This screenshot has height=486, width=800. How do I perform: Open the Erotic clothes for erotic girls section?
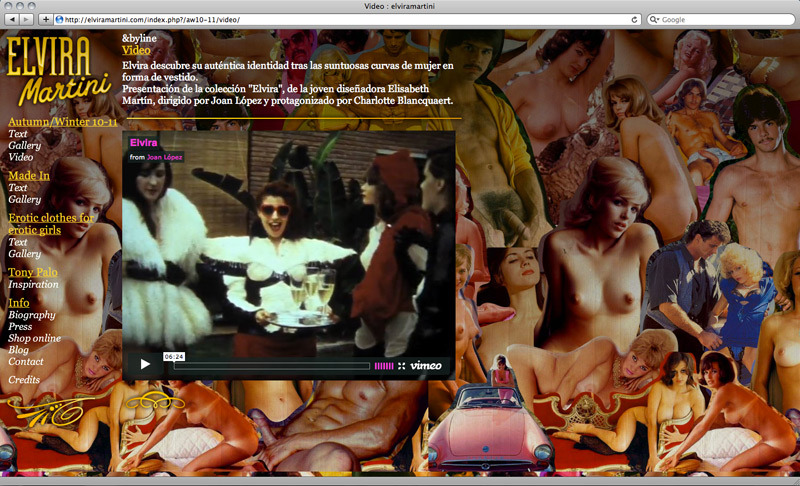pyautogui.click(x=51, y=224)
